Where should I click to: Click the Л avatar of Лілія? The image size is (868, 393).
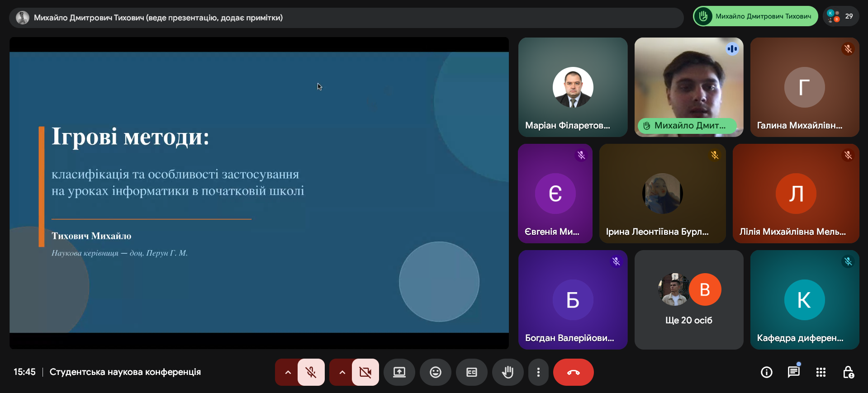pyautogui.click(x=796, y=194)
